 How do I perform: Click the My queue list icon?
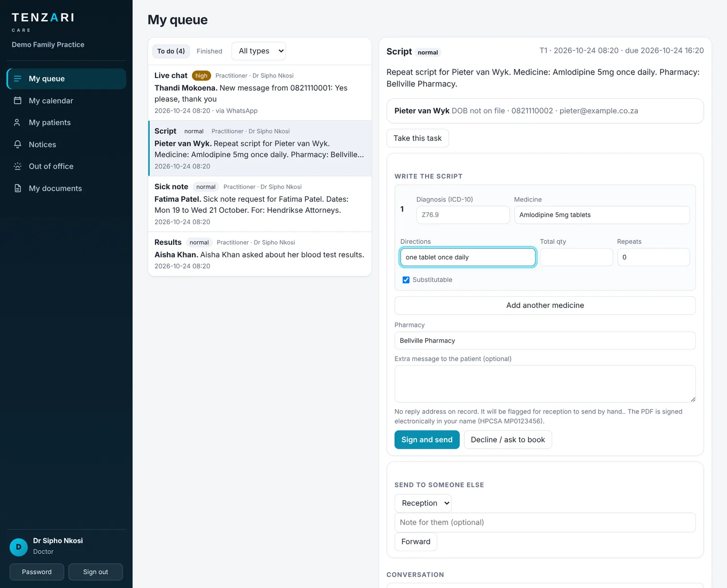[x=17, y=79]
